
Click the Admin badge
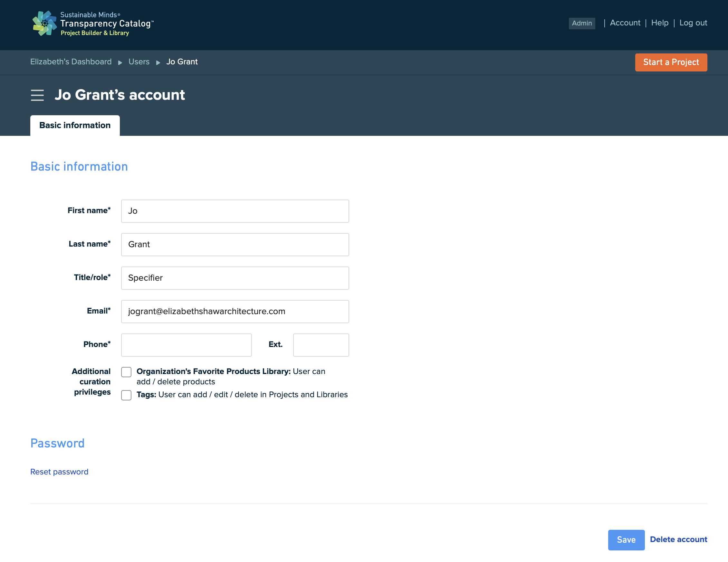(x=582, y=23)
